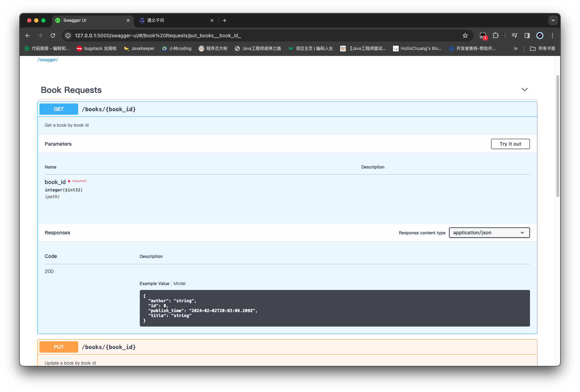Open the bugstack 虫洞栈 bookmark

[96, 49]
